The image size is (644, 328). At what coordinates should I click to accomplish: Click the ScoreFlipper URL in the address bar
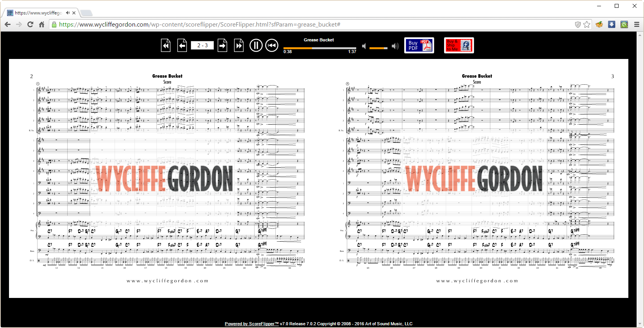(x=200, y=24)
